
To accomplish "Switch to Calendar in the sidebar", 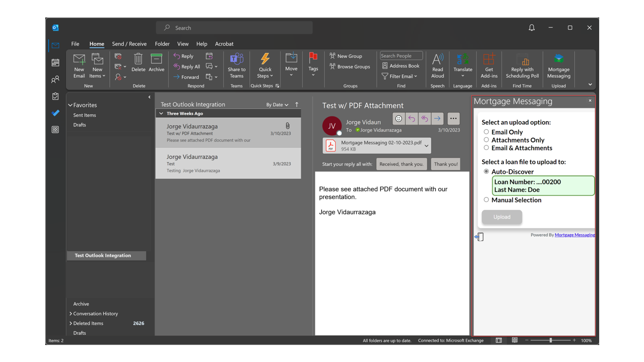I will (55, 63).
